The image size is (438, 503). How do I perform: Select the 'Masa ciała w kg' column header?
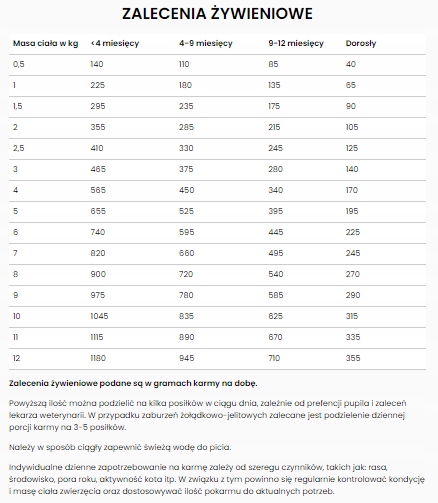click(45, 43)
